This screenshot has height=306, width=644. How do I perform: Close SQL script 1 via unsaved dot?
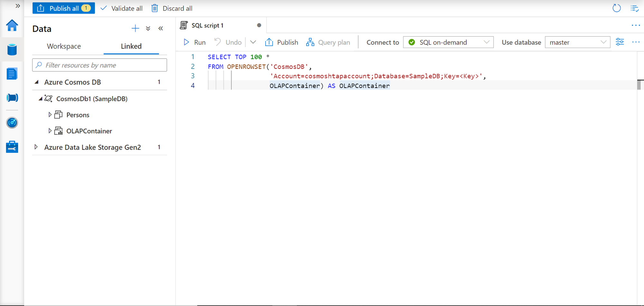tap(259, 25)
